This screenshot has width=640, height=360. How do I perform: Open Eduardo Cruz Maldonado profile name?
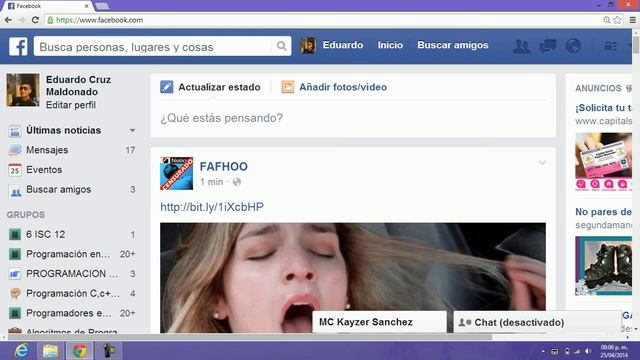pyautogui.click(x=78, y=85)
